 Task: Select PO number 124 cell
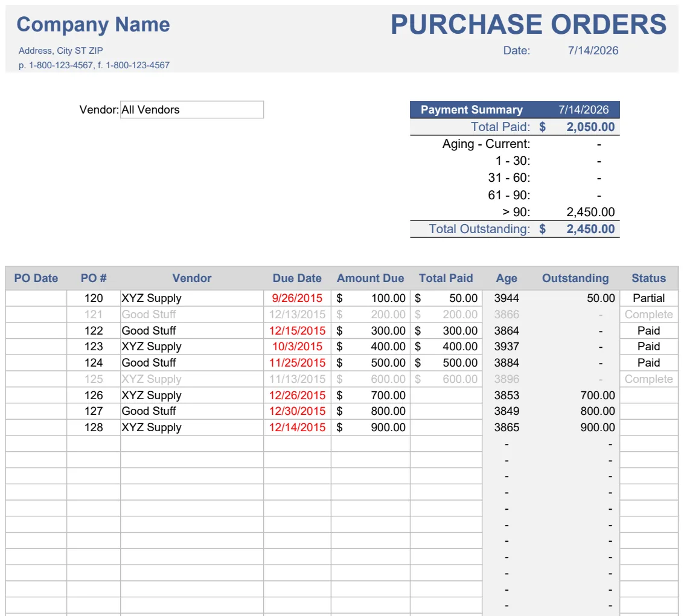pos(94,363)
